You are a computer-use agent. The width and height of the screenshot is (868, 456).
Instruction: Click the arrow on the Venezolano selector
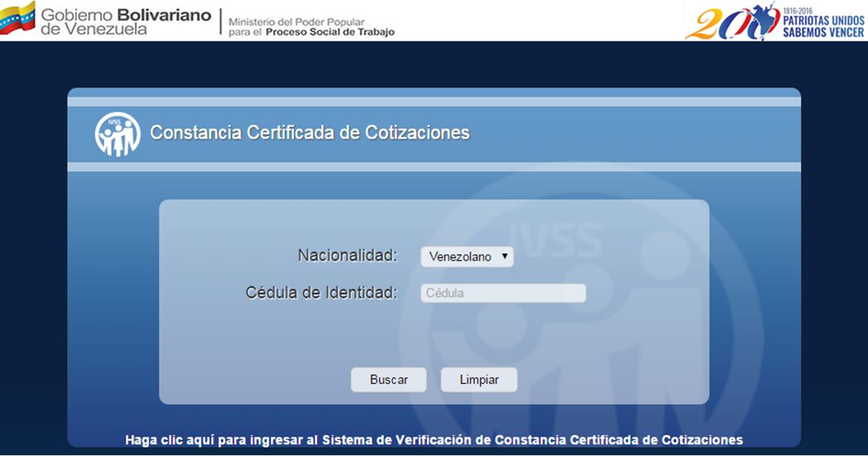(504, 256)
